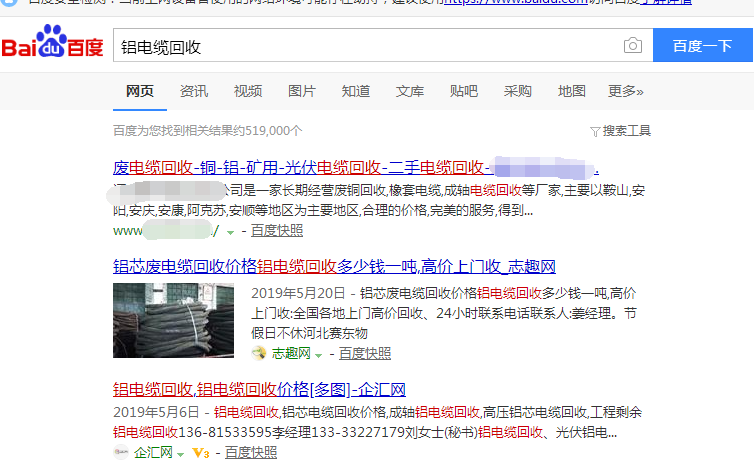Open result 铝芯废电缆回收价格铝电缆回收多少钱一吨
Screen dimensions: 754x465
click(334, 266)
